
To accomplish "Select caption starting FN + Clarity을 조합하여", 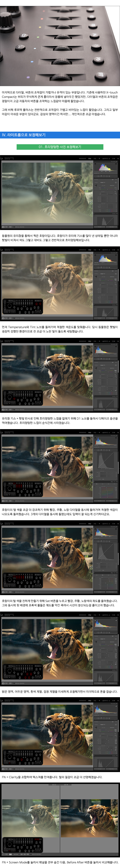I will coord(52,777).
